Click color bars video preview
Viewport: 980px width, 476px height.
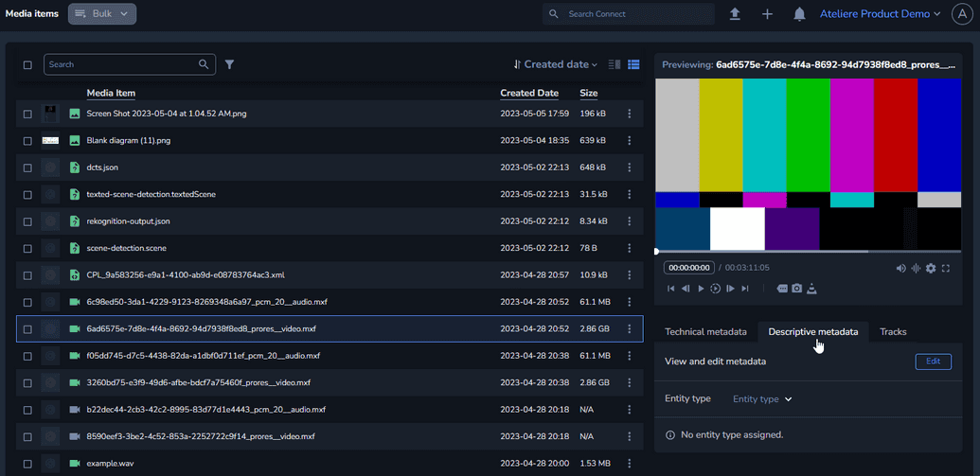(x=808, y=164)
